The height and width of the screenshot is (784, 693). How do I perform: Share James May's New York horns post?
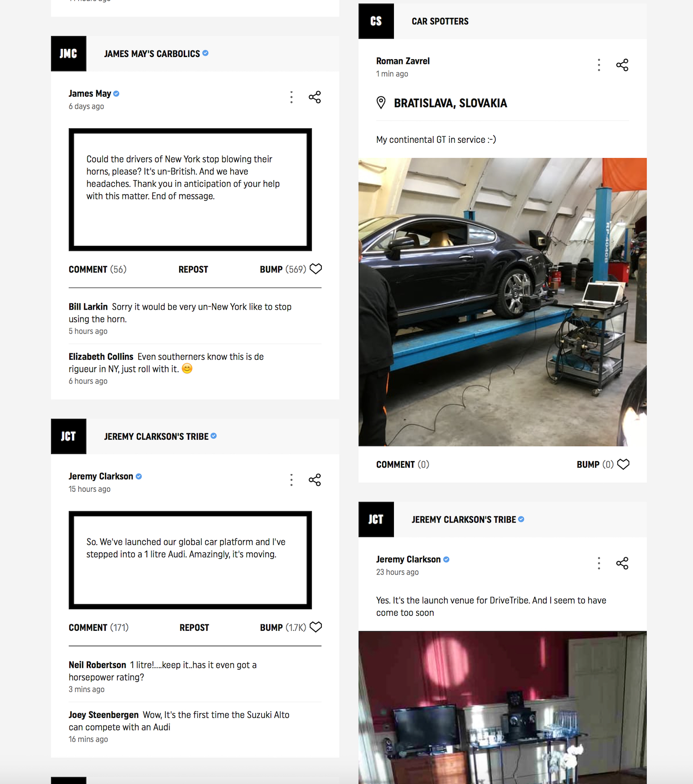(315, 97)
